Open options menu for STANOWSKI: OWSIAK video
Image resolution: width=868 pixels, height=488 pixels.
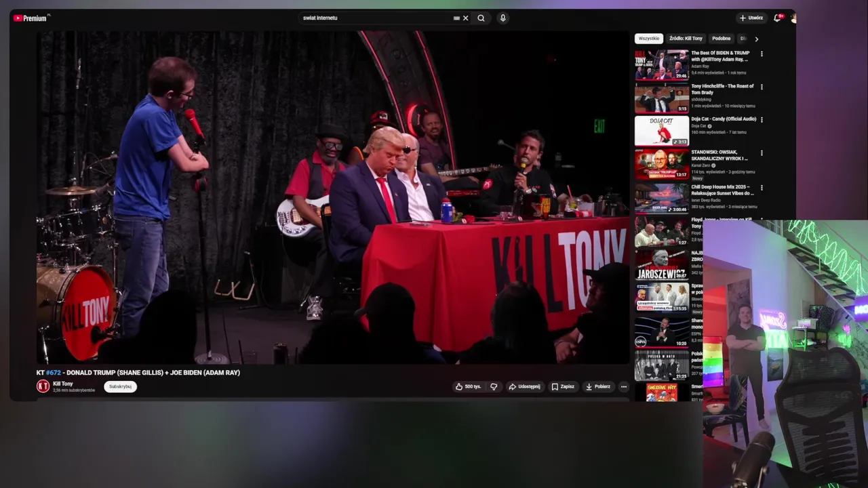click(x=762, y=153)
